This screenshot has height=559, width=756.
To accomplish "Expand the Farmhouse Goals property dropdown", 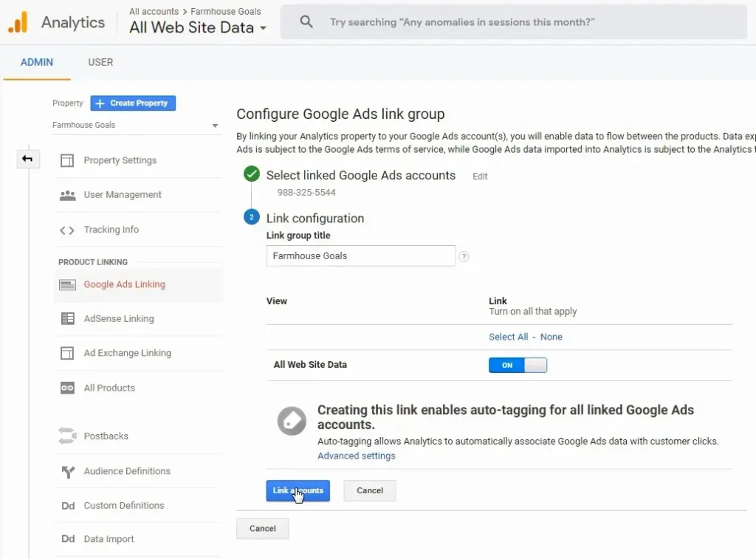I will [136, 125].
